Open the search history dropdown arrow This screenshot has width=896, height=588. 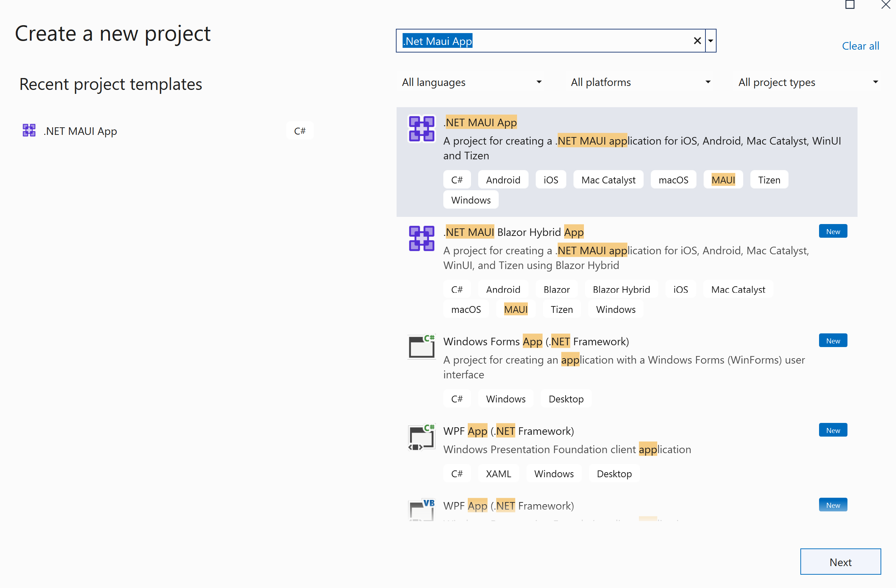click(710, 41)
